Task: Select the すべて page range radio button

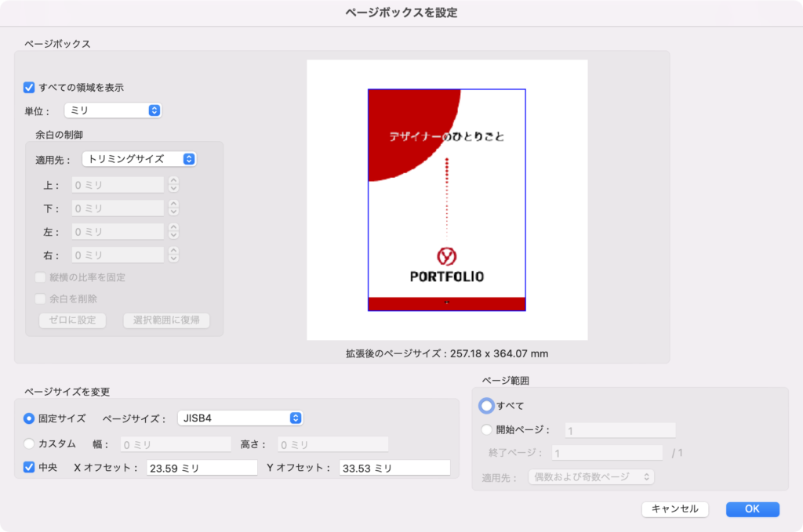Action: [486, 406]
